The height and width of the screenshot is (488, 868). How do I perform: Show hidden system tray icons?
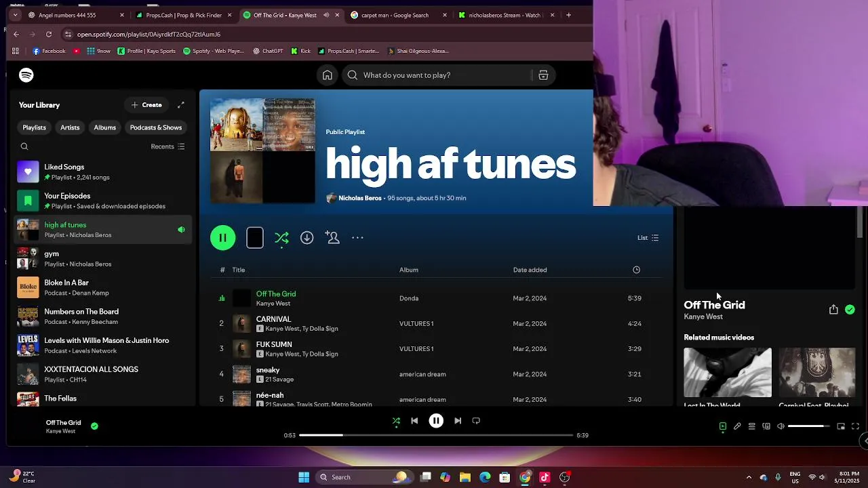pos(749,477)
